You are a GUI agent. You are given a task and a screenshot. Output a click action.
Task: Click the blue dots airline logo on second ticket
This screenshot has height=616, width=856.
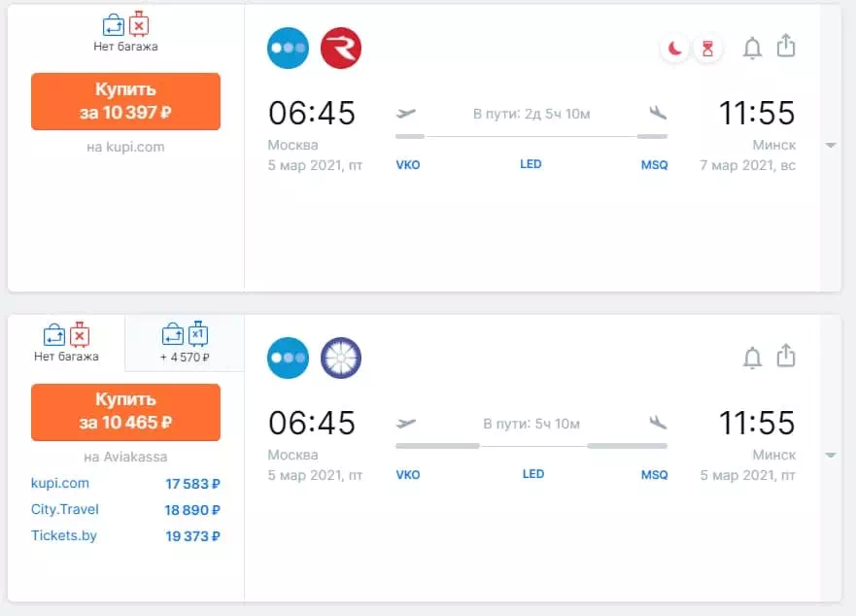(x=288, y=358)
